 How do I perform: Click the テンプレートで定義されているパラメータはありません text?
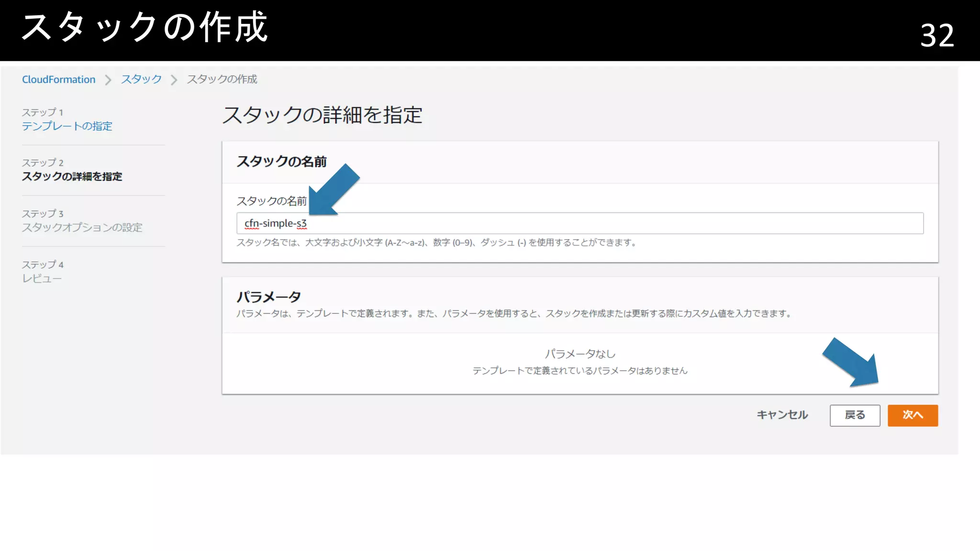click(580, 371)
